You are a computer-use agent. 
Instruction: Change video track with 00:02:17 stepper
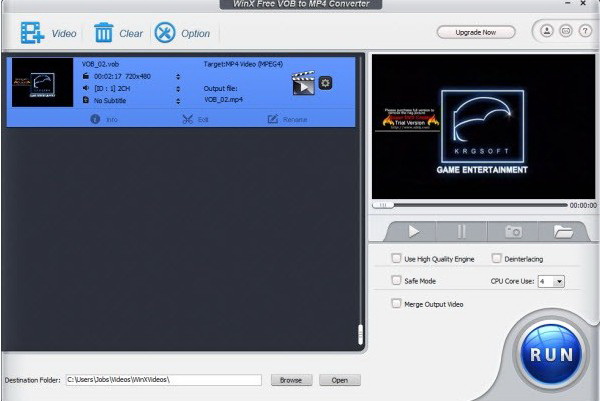[x=178, y=77]
